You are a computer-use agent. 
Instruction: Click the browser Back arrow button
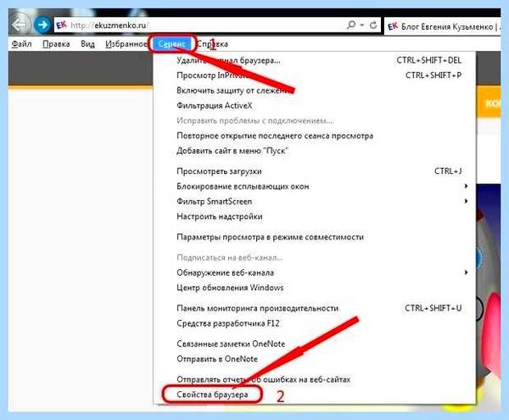coord(20,24)
